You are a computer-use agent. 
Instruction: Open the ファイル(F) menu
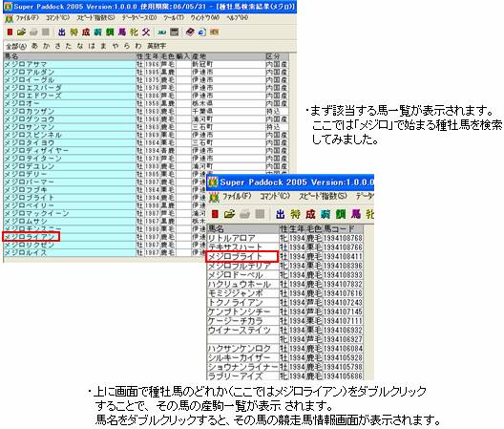[x=27, y=18]
